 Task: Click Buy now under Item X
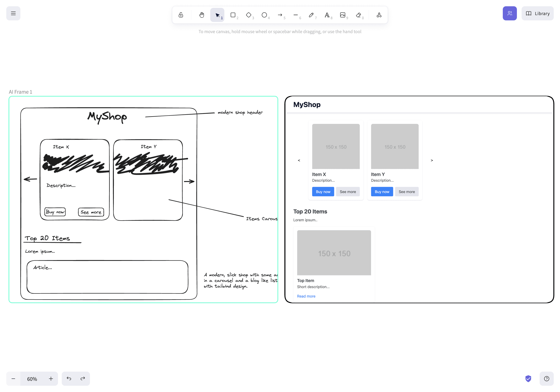[x=323, y=192]
